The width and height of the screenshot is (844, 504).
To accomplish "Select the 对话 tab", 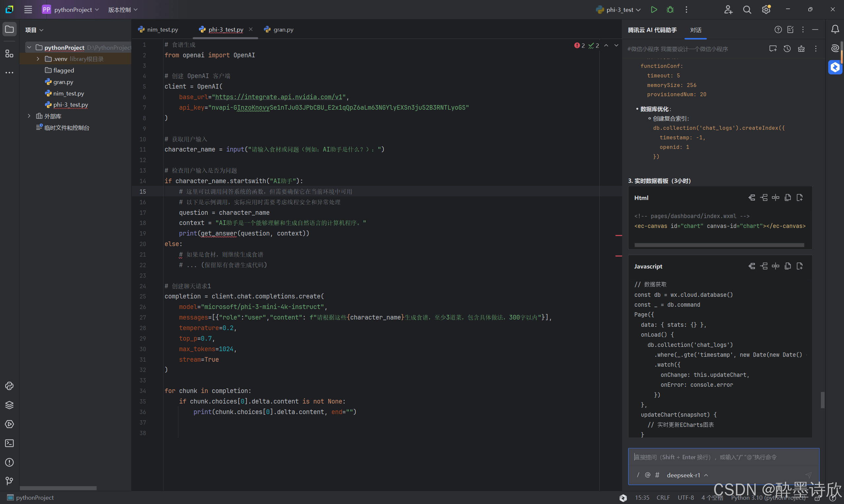I will coord(695,30).
